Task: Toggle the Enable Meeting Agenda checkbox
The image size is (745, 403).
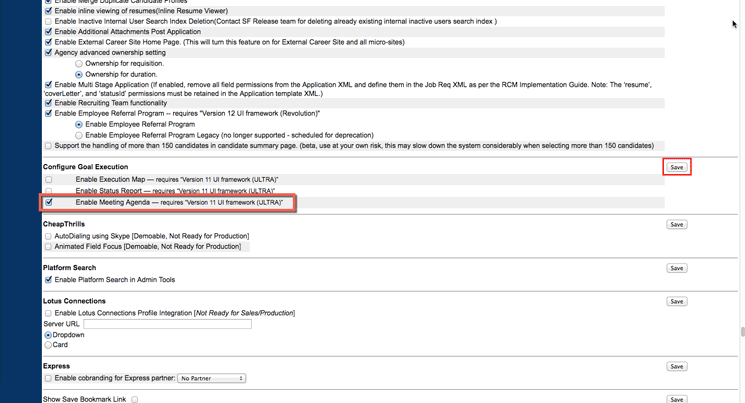Action: (x=49, y=202)
